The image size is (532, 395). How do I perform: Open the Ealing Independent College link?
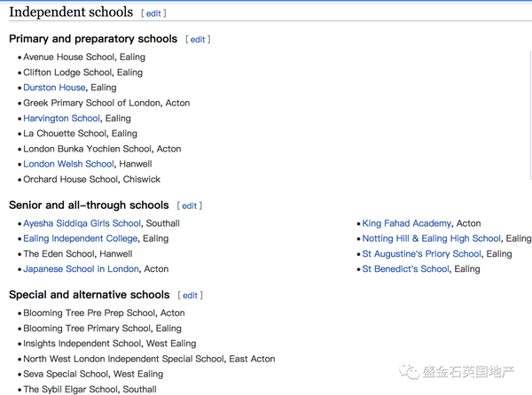click(x=81, y=239)
